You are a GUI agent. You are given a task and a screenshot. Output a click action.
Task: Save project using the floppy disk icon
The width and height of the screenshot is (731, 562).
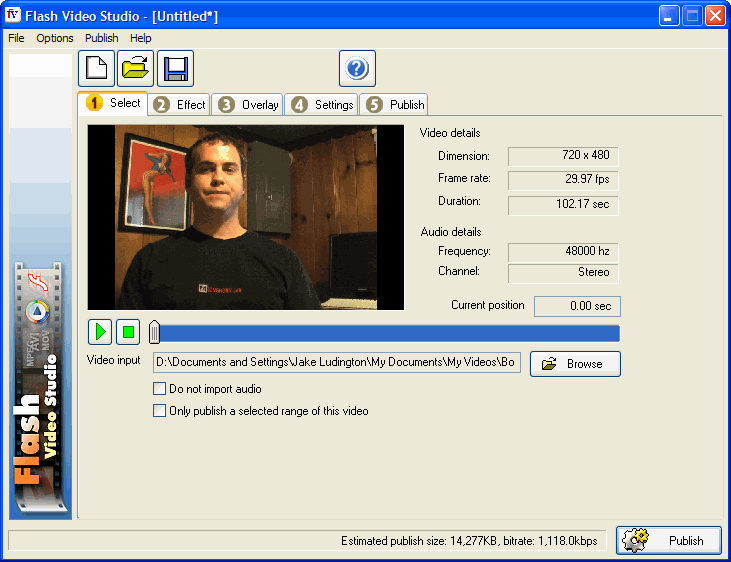point(175,69)
